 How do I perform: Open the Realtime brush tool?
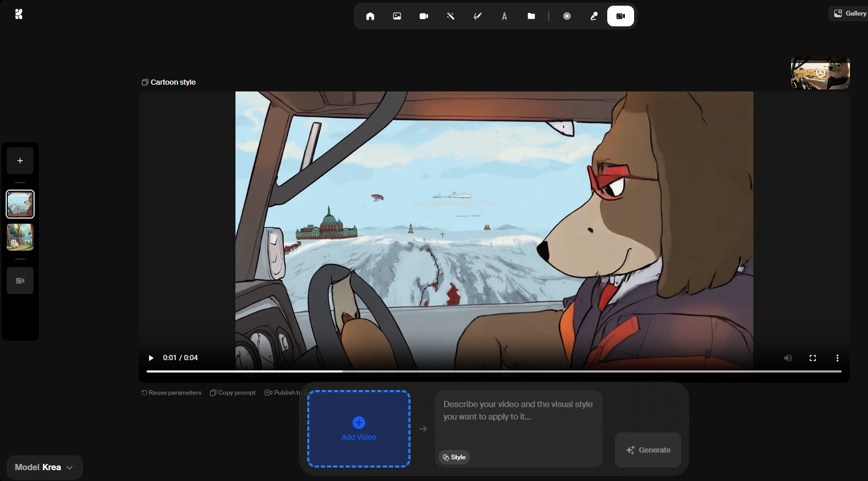pos(478,16)
